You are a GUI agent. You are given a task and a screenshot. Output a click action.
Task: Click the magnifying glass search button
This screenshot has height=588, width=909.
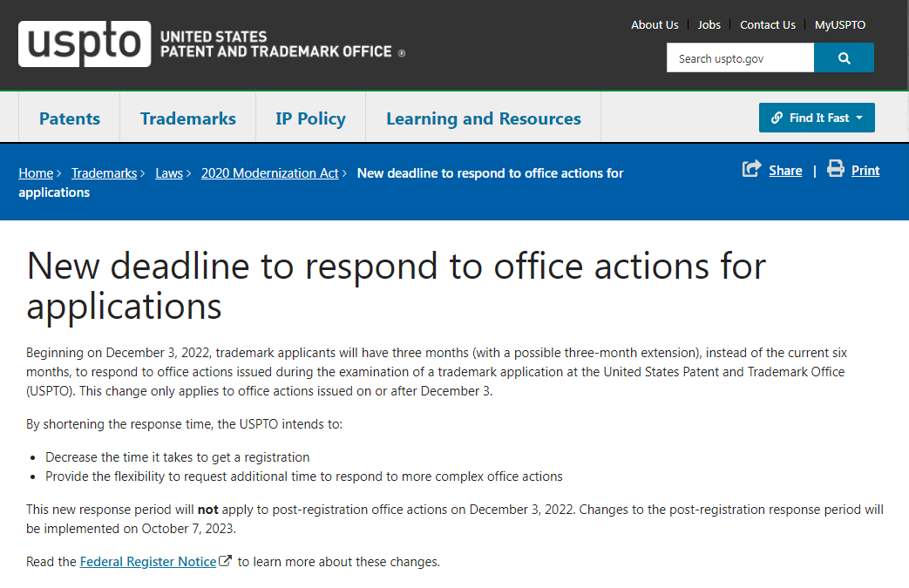point(844,58)
